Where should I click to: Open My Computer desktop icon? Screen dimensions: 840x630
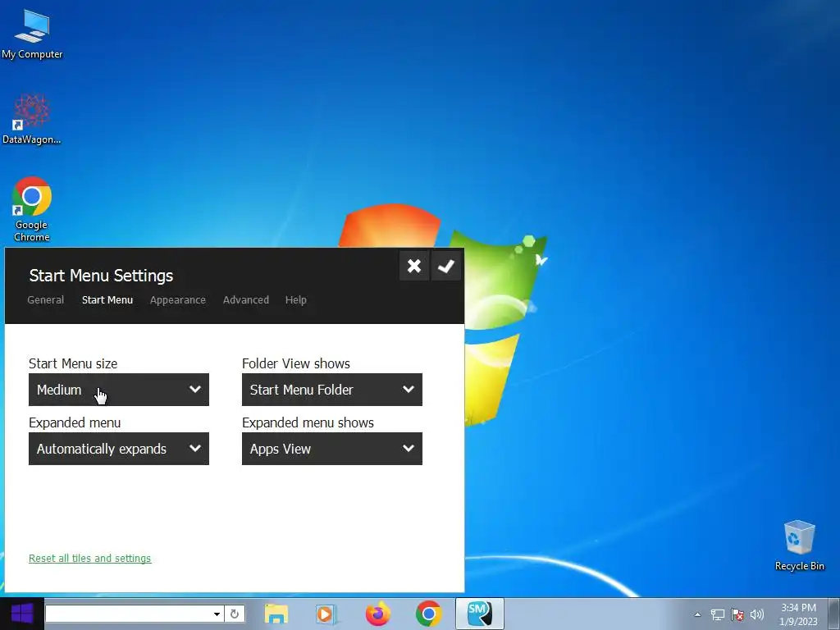[x=32, y=34]
